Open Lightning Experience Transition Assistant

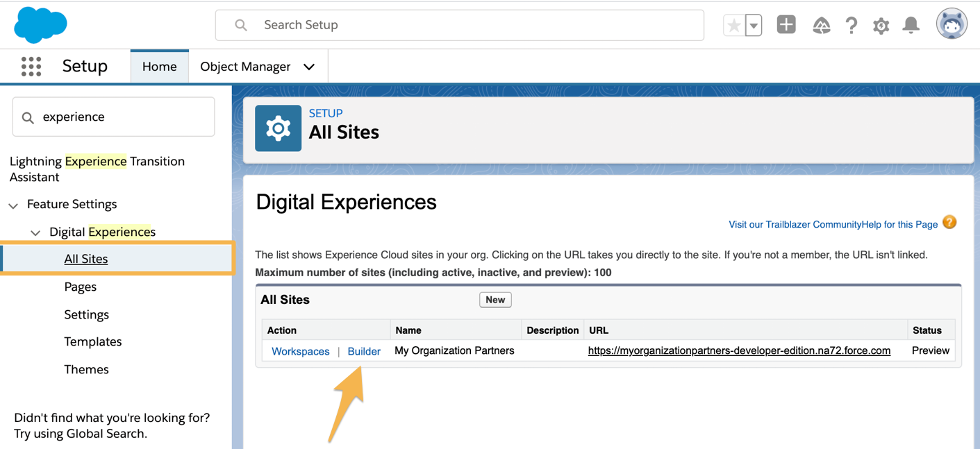click(97, 169)
